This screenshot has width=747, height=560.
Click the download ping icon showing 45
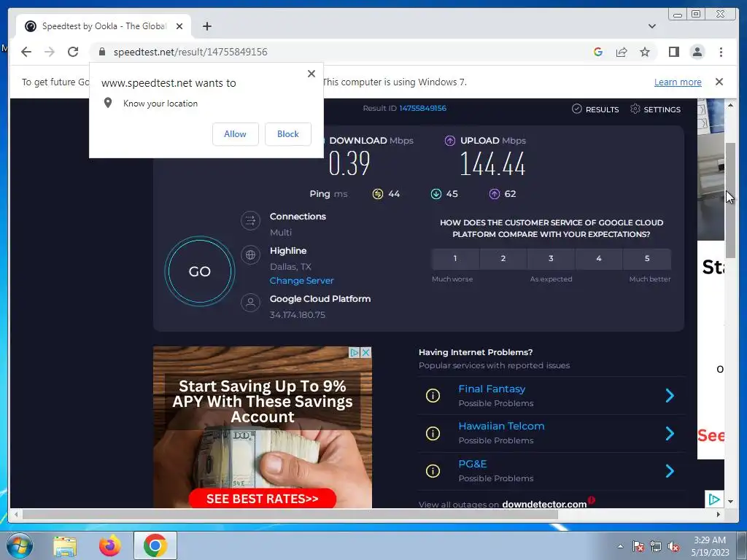[436, 194]
